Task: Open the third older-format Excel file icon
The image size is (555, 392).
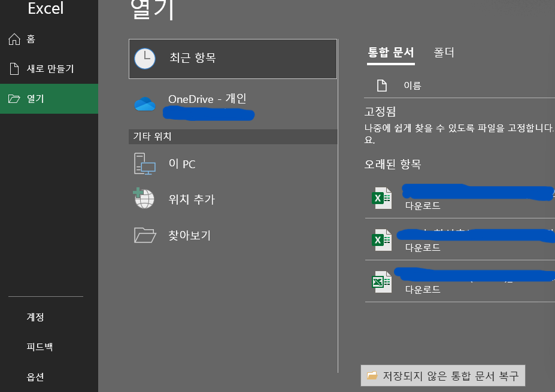Action: (381, 282)
